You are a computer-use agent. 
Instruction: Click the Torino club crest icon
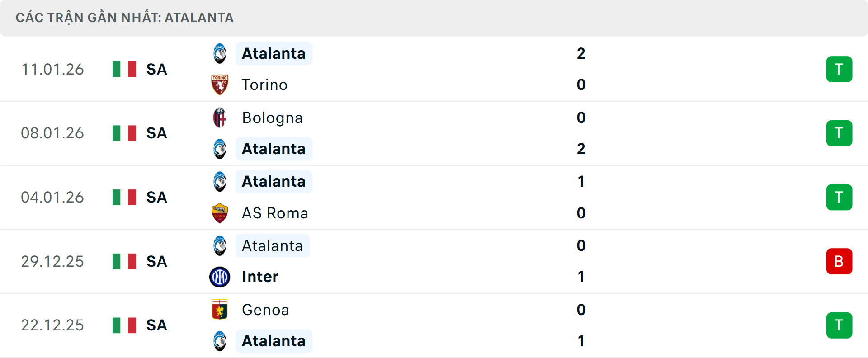220,85
